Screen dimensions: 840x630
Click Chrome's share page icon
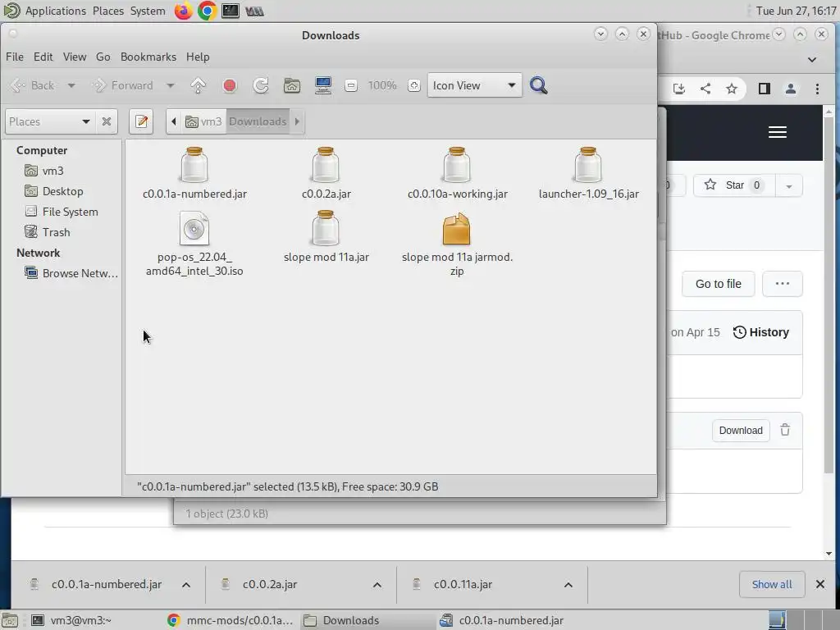pos(705,89)
